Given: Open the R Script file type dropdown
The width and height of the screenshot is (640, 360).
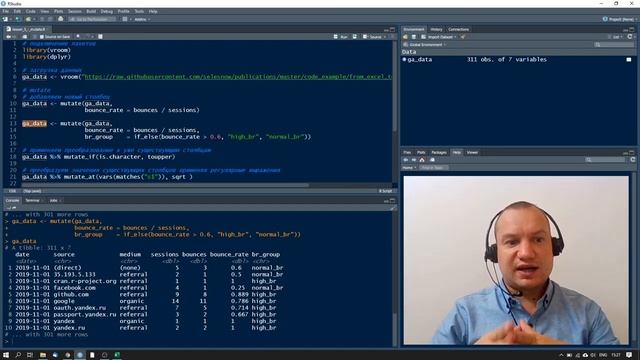Looking at the screenshot, I should coord(386,191).
